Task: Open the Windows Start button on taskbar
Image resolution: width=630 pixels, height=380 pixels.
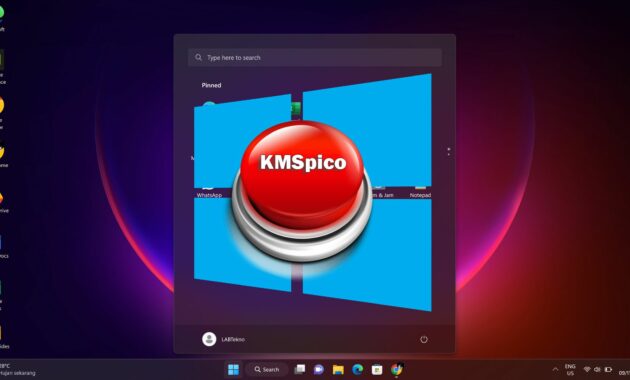Action: pos(233,370)
